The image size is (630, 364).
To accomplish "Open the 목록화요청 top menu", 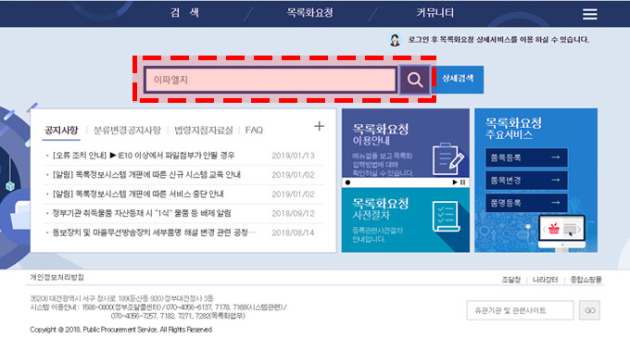I will 309,12.
